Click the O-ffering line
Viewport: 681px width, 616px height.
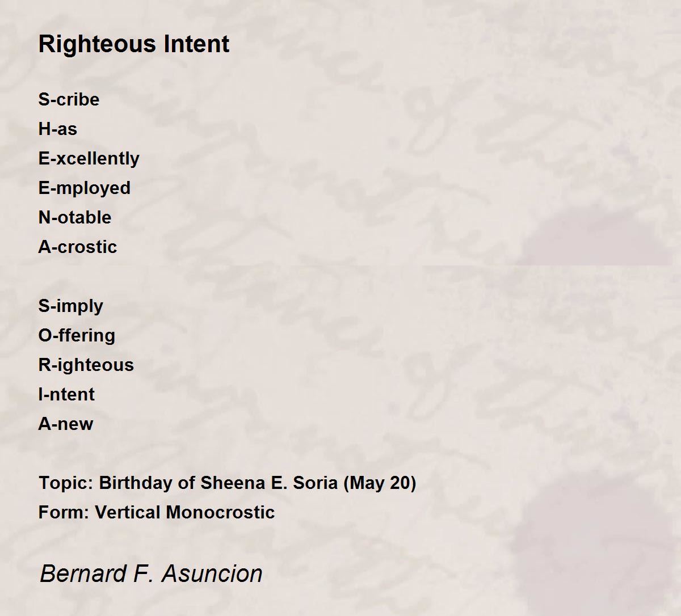77,336
